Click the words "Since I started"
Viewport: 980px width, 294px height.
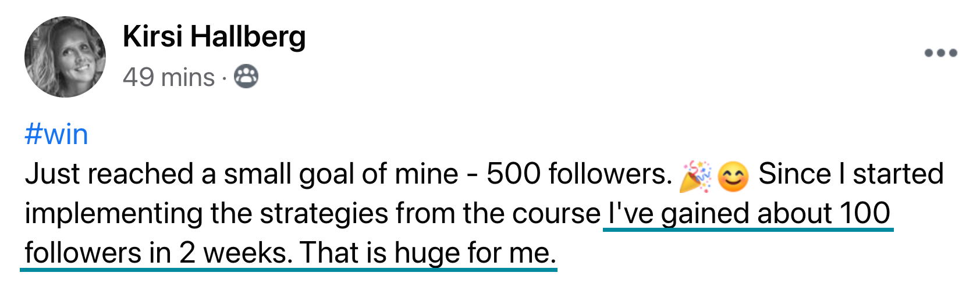[x=850, y=174]
